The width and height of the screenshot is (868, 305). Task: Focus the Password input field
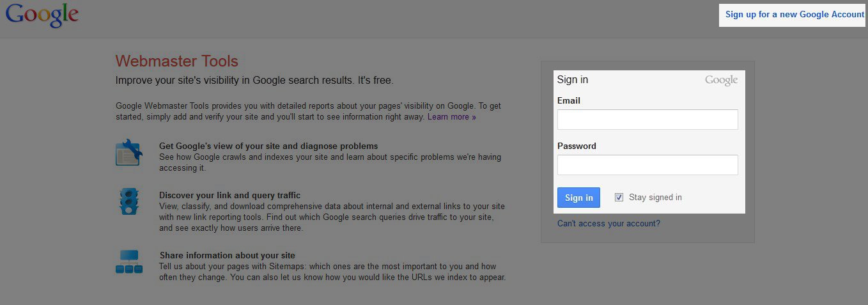[647, 165]
